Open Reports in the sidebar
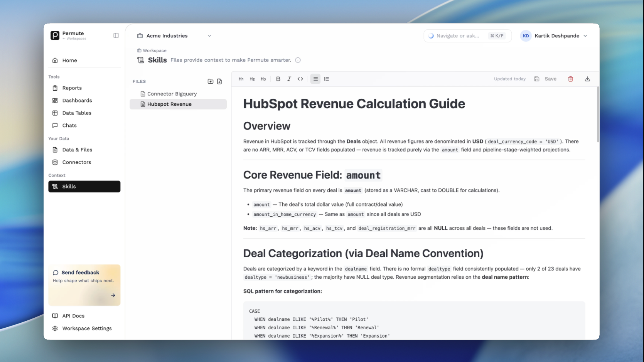The image size is (644, 362). [84, 88]
